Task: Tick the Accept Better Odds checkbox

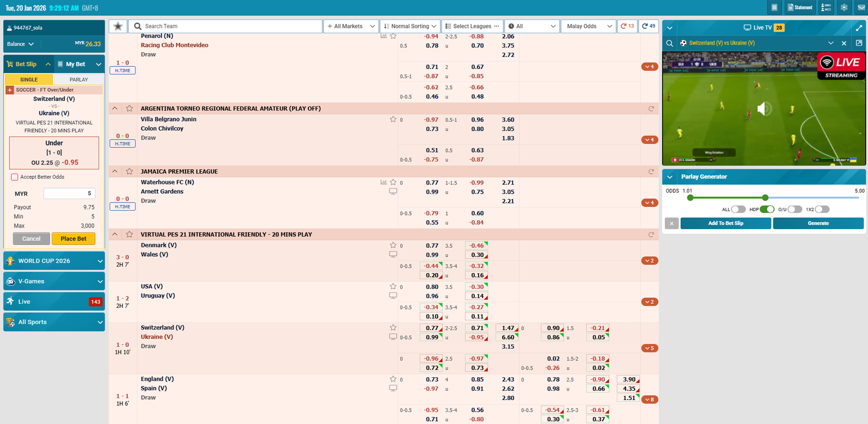Action: 15,177
